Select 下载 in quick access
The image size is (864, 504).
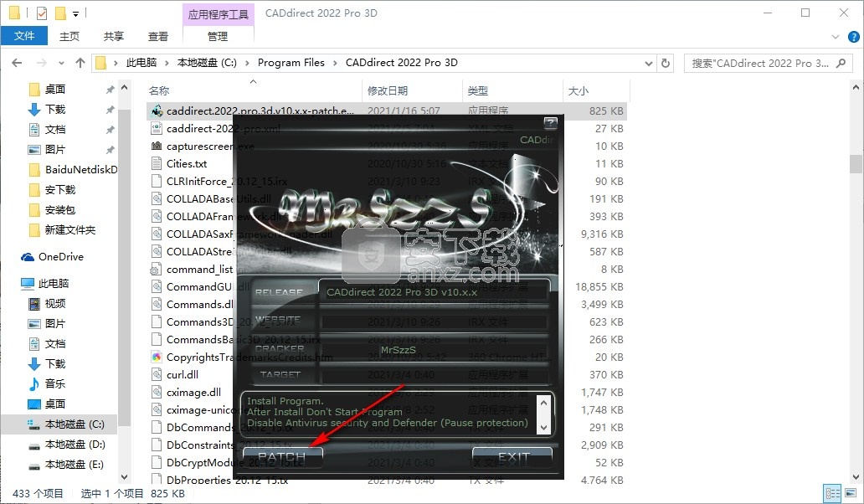(55, 109)
